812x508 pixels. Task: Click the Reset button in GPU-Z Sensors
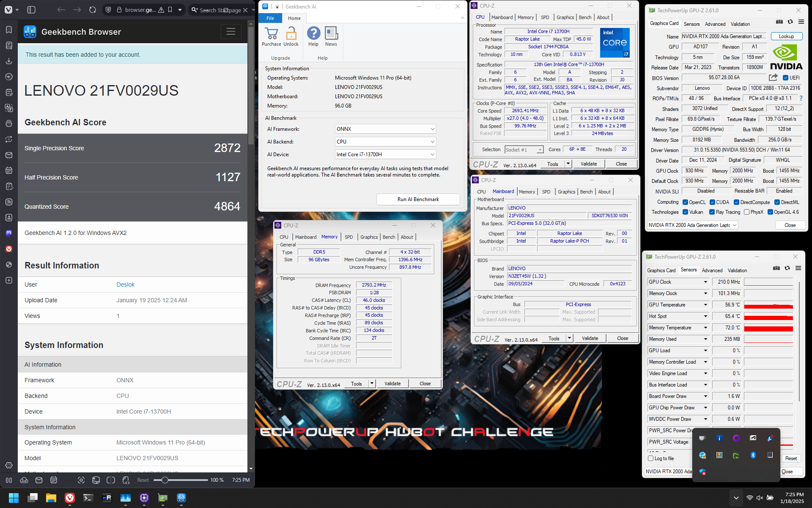pos(791,458)
